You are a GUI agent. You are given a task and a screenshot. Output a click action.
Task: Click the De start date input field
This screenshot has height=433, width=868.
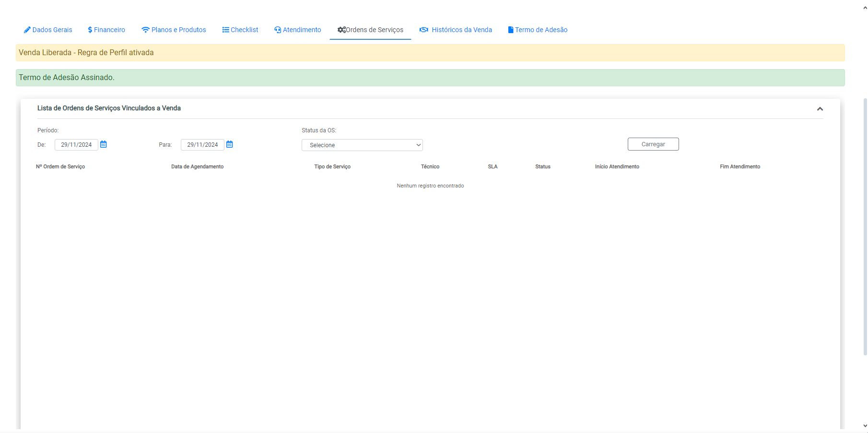76,145
